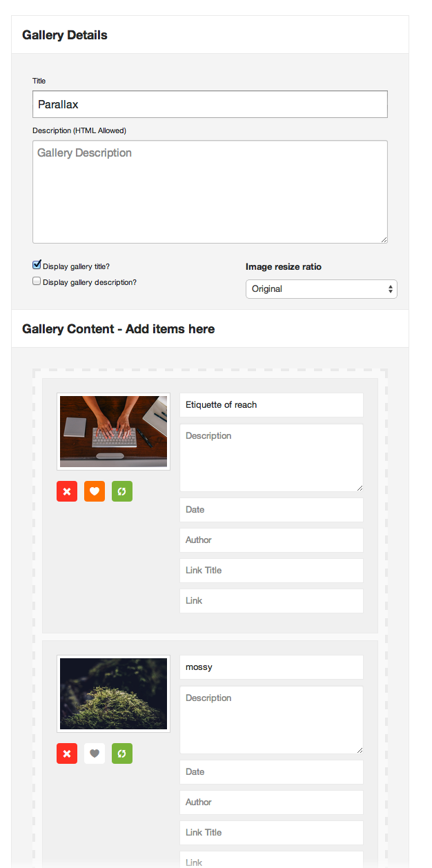Open the Image resize ratio dropdown

tap(322, 289)
